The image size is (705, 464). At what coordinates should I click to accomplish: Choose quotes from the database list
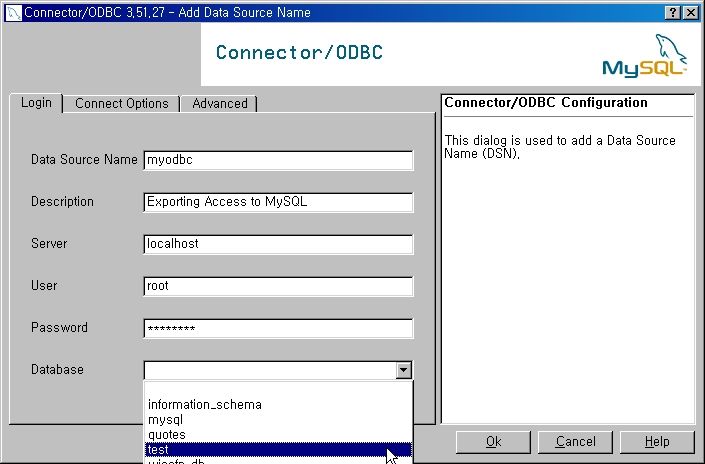pyautogui.click(x=278, y=434)
